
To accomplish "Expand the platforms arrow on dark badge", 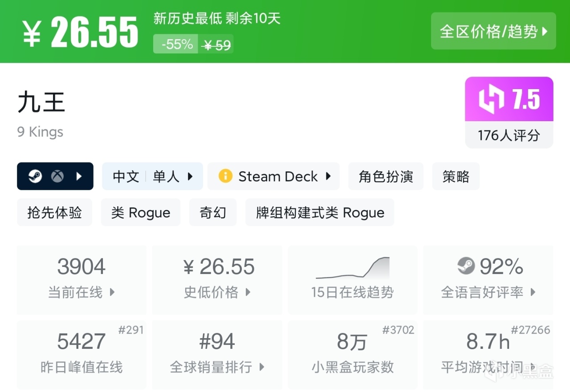I will coord(79,176).
